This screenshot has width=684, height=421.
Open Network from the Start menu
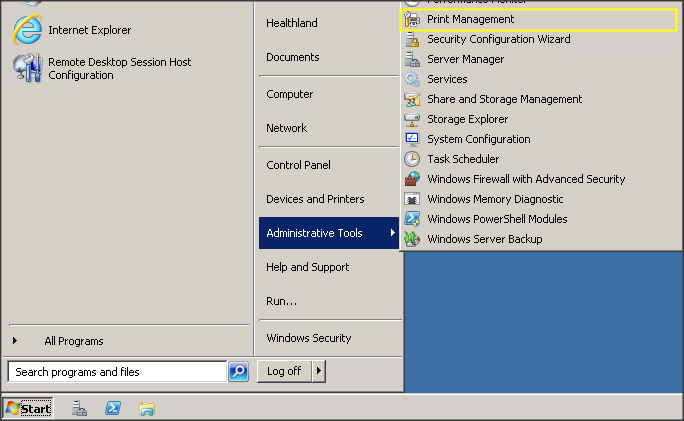click(x=287, y=128)
